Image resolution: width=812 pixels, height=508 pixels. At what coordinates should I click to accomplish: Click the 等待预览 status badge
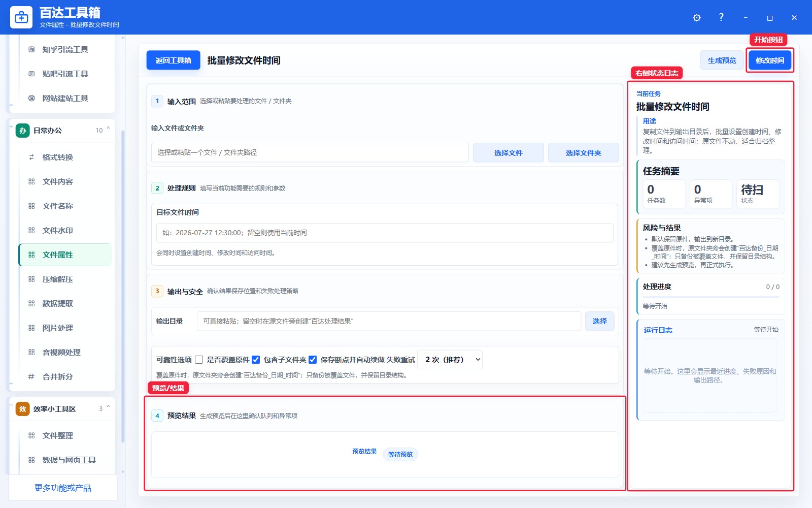tap(400, 454)
